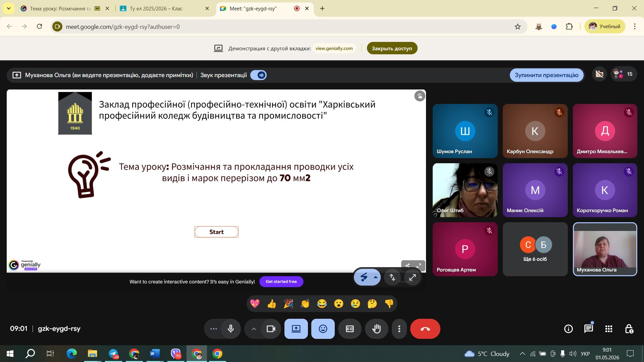Open Олег Штиб video tile
This screenshot has width=644, height=362.
point(465,190)
